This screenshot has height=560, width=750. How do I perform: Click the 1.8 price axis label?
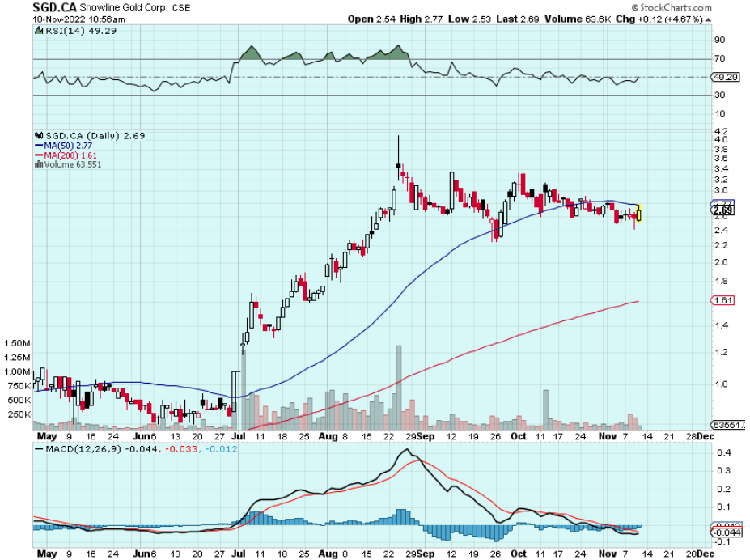(721, 281)
